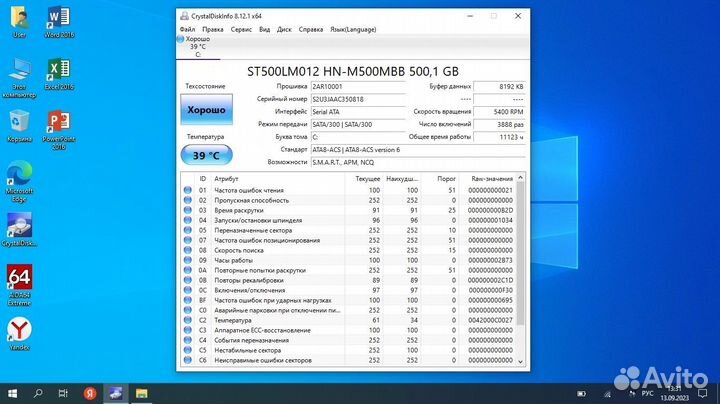Open the Правка menu
This screenshot has height=404, width=720.
(x=213, y=29)
